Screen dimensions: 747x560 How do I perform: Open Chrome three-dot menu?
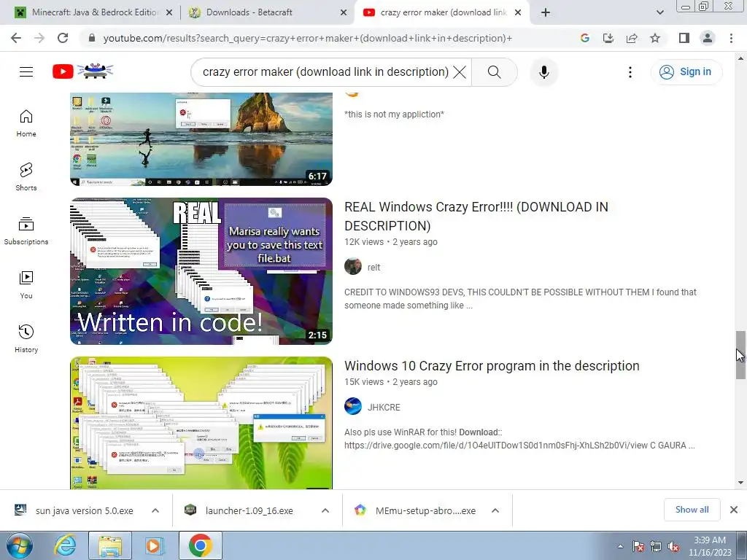tap(731, 38)
